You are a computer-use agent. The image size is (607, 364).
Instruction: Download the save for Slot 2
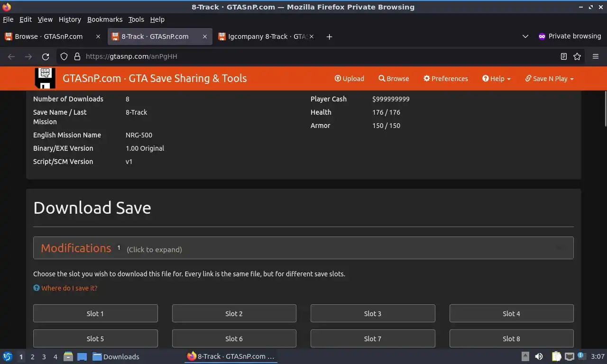click(234, 314)
